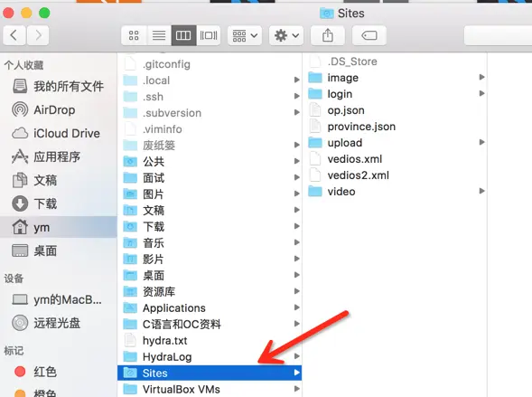The image size is (532, 397).
Task: Click the Edit Tags toolbar button
Action: [x=369, y=35]
